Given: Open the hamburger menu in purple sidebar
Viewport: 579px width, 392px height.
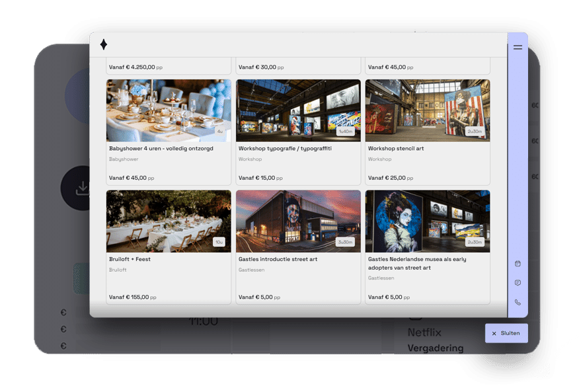Looking at the screenshot, I should tap(518, 48).
